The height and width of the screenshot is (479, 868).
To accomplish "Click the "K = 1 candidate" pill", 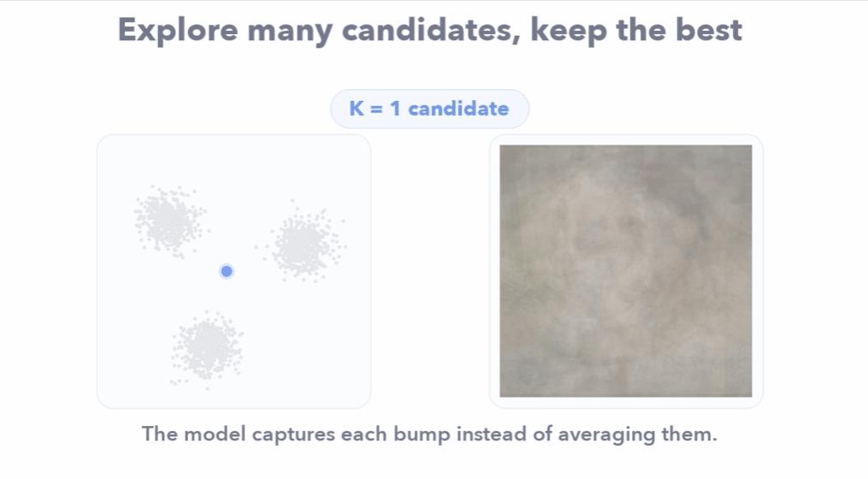I will click(429, 109).
